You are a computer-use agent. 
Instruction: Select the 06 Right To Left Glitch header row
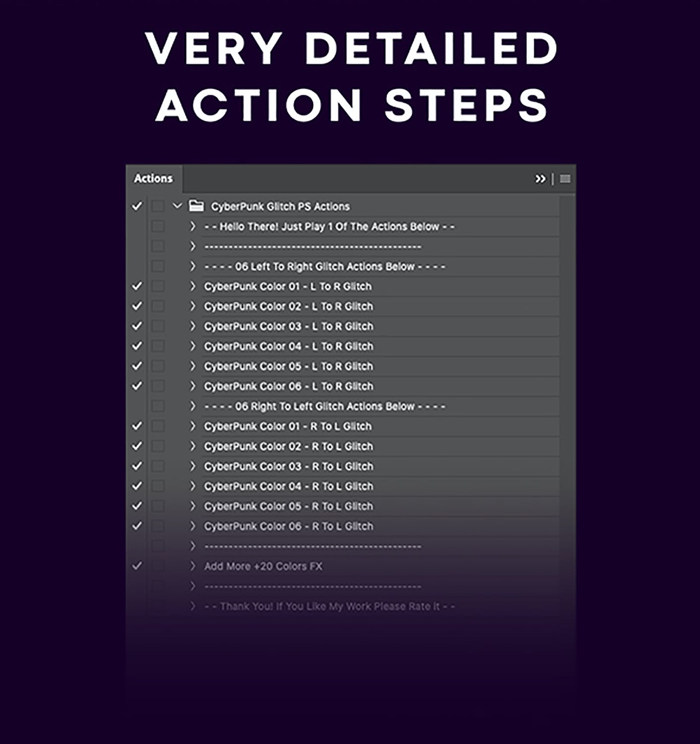coord(325,406)
